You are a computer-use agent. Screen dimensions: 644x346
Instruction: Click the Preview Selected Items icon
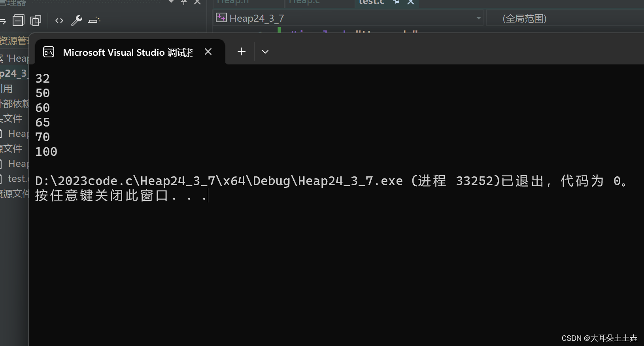pos(94,20)
